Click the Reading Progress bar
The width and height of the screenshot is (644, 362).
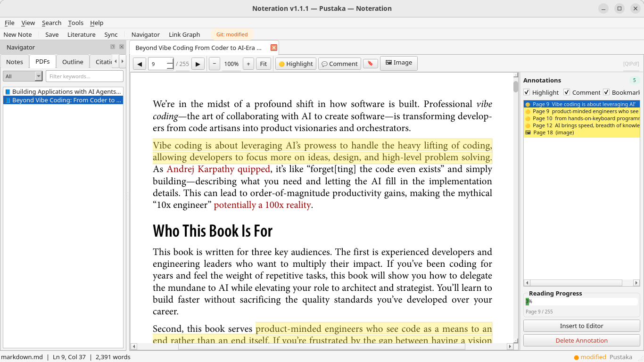(x=581, y=302)
